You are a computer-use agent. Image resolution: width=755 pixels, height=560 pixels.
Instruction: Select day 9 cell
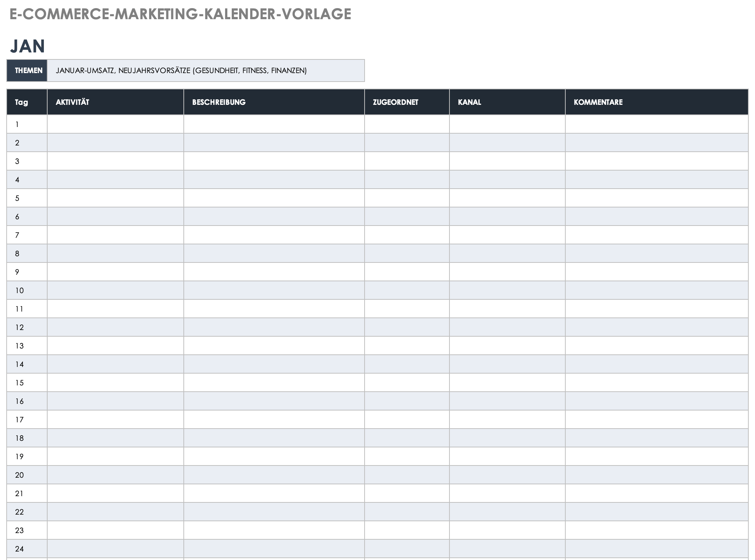(x=27, y=272)
